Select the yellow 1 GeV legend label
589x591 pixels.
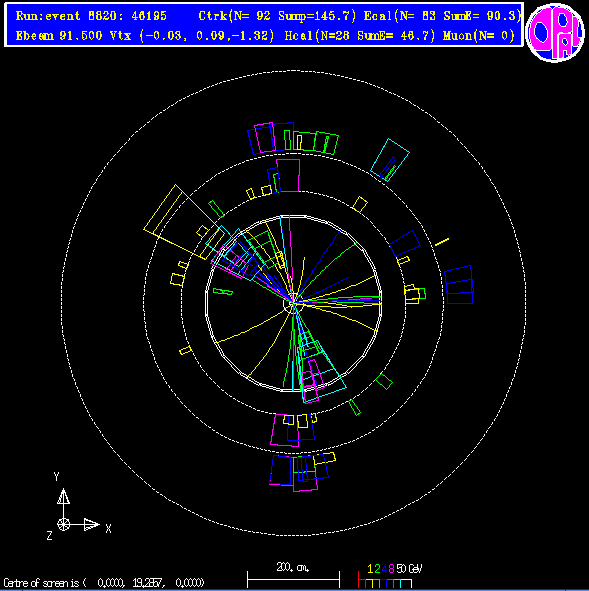370,569
